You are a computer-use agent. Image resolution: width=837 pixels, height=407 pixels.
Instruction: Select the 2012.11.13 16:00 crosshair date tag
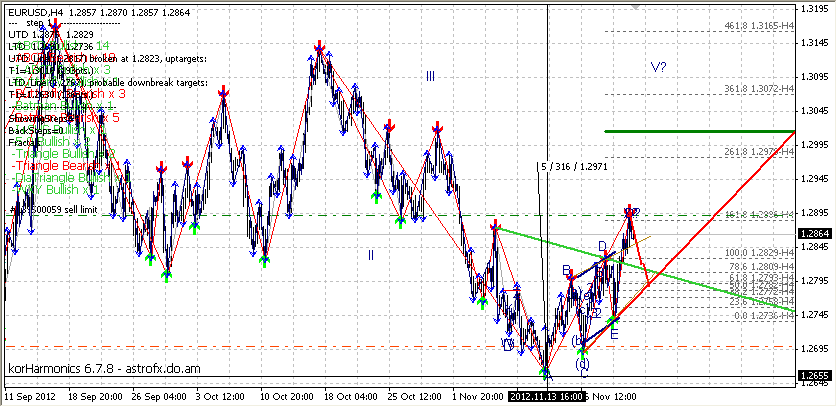click(545, 397)
